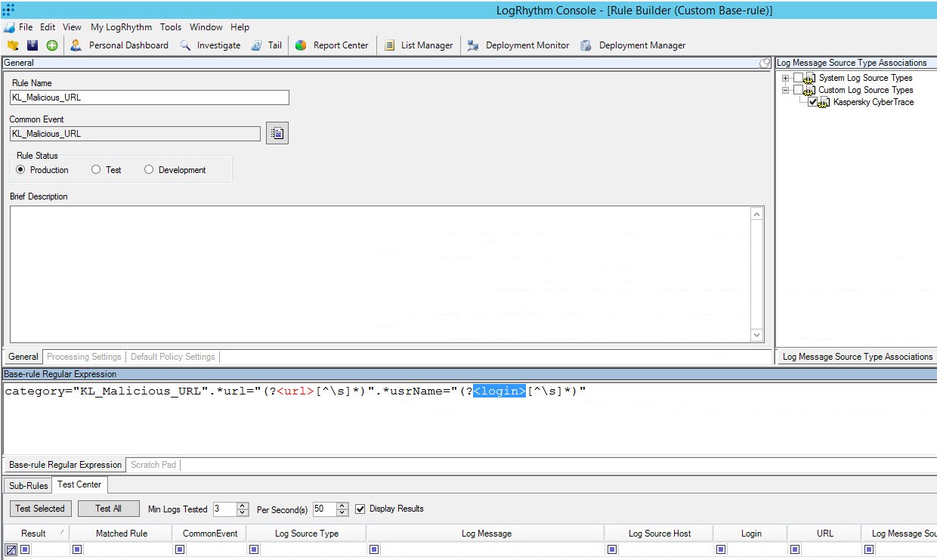Image resolution: width=937 pixels, height=560 pixels.
Task: Open the Tools menu
Action: pos(170,26)
